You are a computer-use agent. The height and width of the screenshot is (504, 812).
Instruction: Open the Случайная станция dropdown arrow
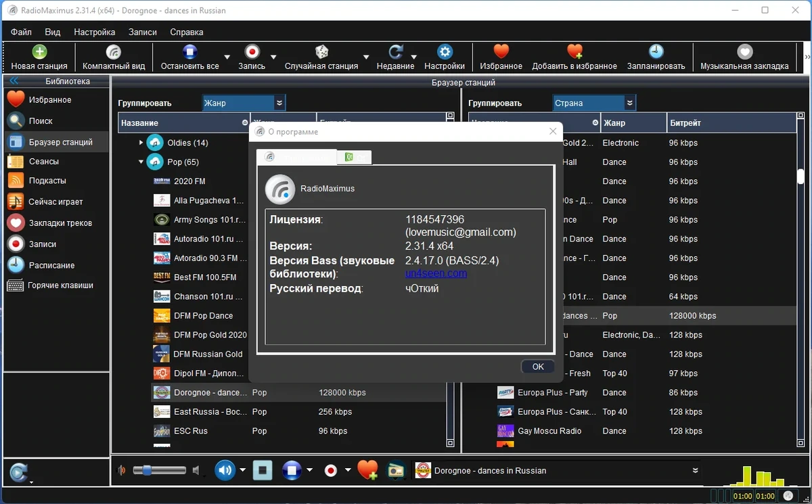[x=366, y=57]
